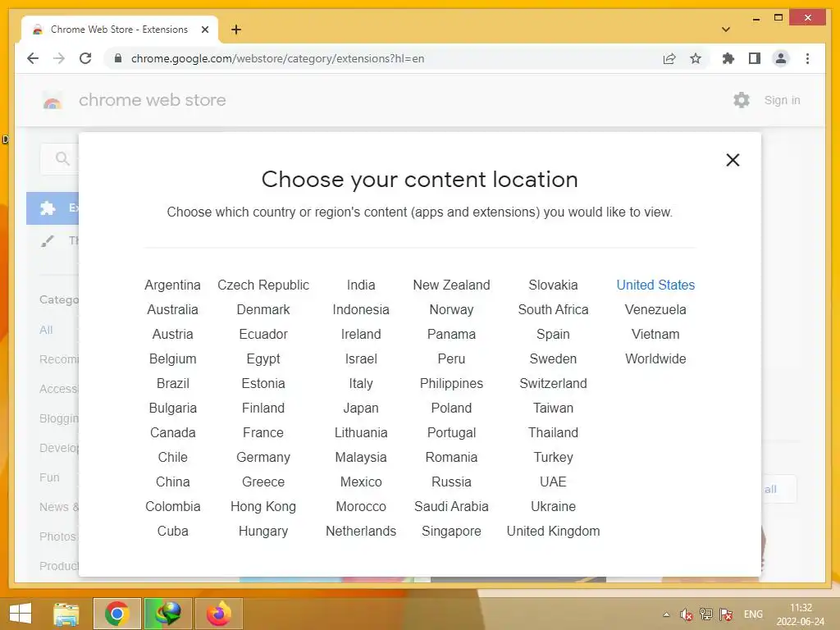
Task: Click the muted volume tray icon
Action: click(686, 614)
